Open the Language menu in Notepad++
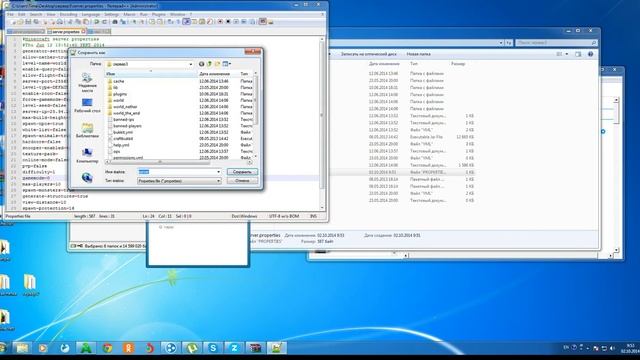Viewport: 640px width, 360px height. tap(91, 14)
